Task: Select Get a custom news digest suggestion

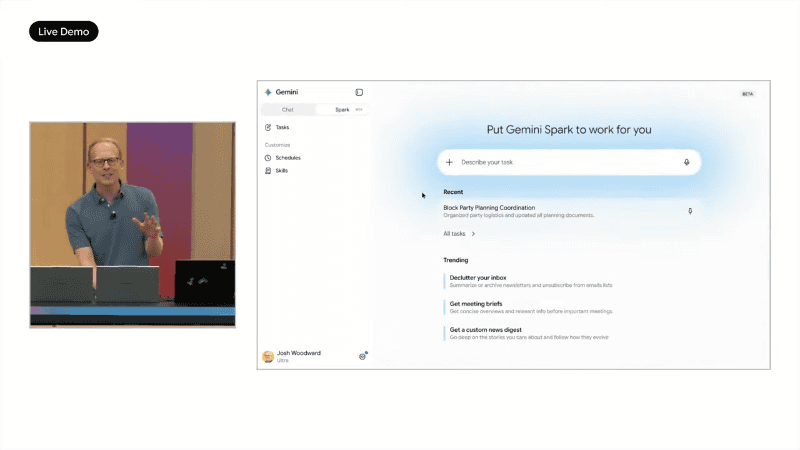Action: 527,333
